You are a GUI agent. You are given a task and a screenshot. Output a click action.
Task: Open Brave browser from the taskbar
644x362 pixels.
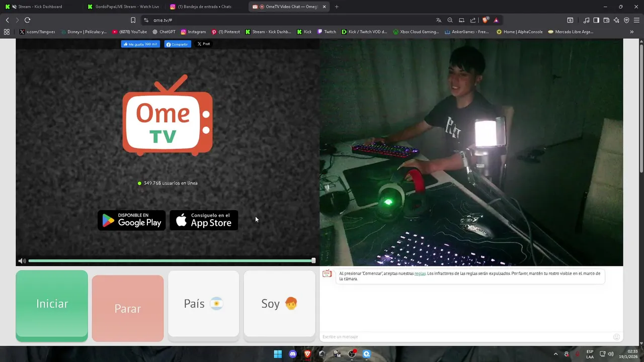click(x=307, y=354)
